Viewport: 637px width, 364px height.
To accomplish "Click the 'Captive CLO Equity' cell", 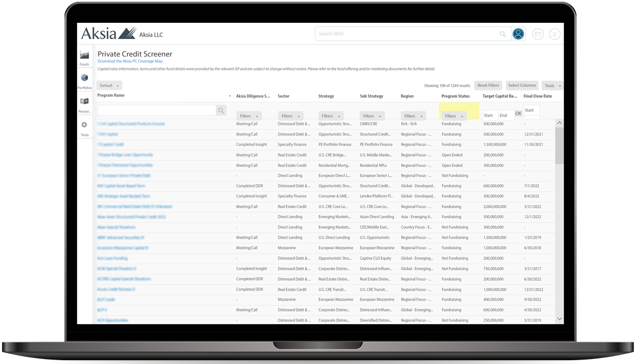I will pos(376,259).
